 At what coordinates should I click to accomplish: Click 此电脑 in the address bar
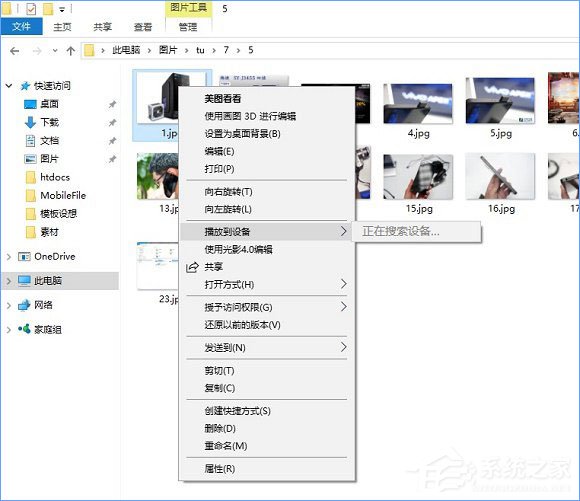point(126,50)
